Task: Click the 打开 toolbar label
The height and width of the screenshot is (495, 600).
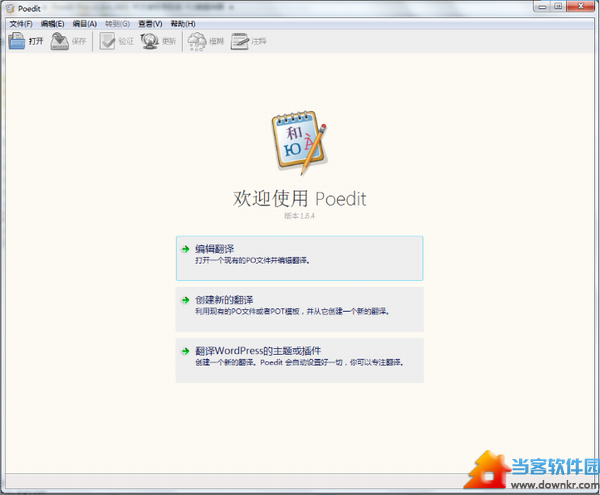Action: click(x=36, y=41)
